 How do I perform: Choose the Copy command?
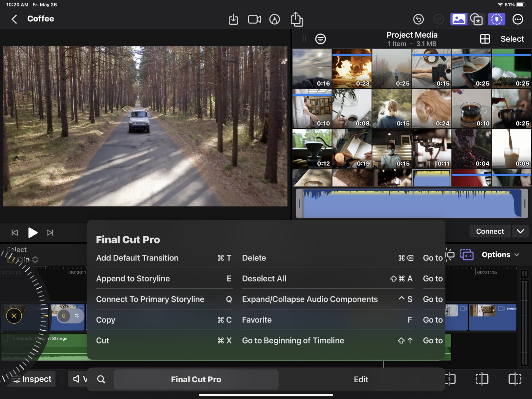click(x=164, y=320)
